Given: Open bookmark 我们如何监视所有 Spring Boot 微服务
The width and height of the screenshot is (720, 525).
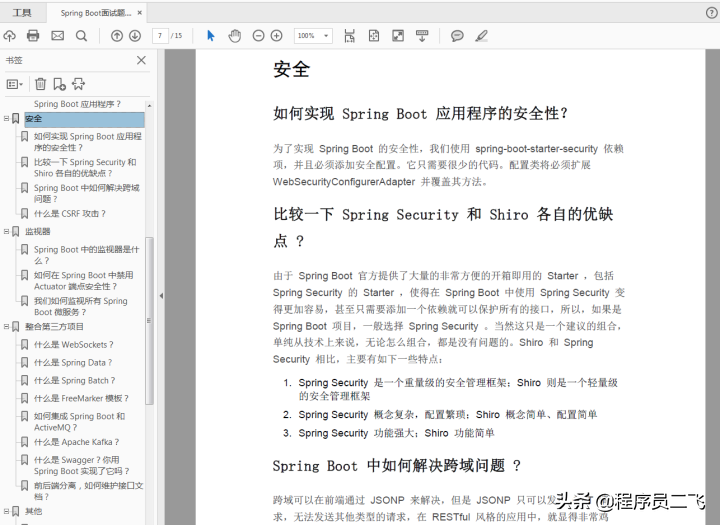Looking at the screenshot, I should pyautogui.click(x=80, y=306).
